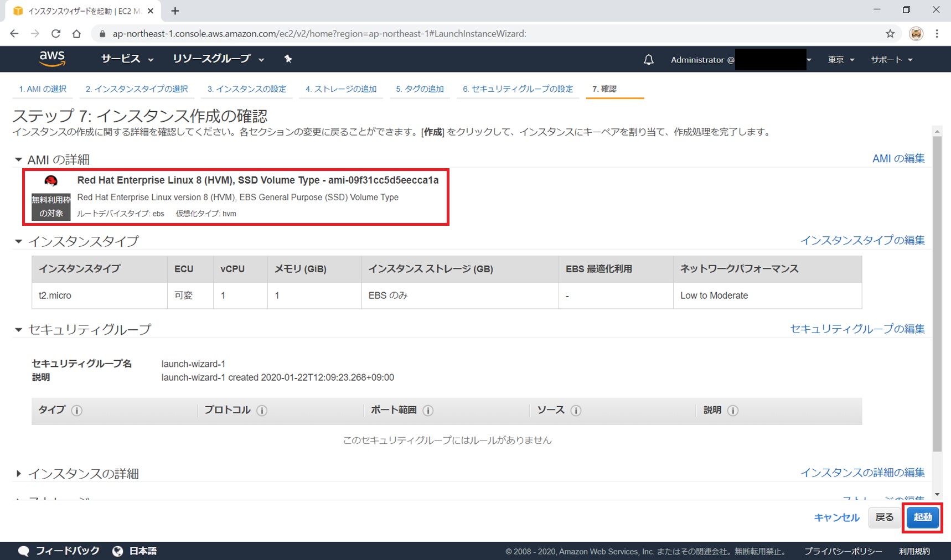Click the インスタンスタイプの編集 link
This screenshot has height=560, width=951.
pos(862,240)
